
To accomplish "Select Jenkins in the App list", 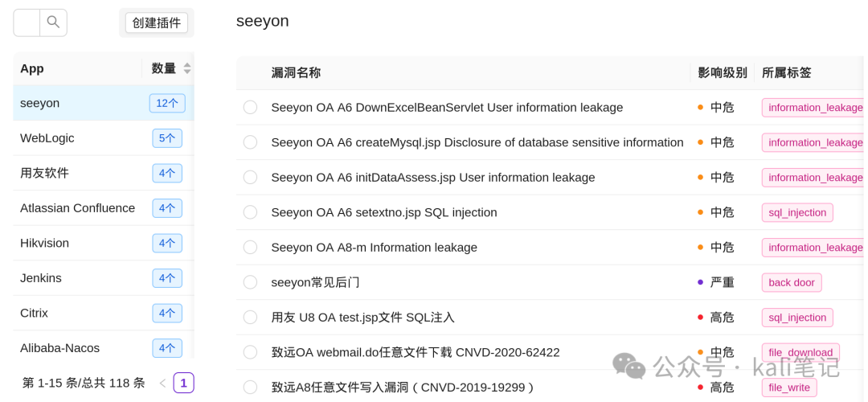I will [104, 278].
